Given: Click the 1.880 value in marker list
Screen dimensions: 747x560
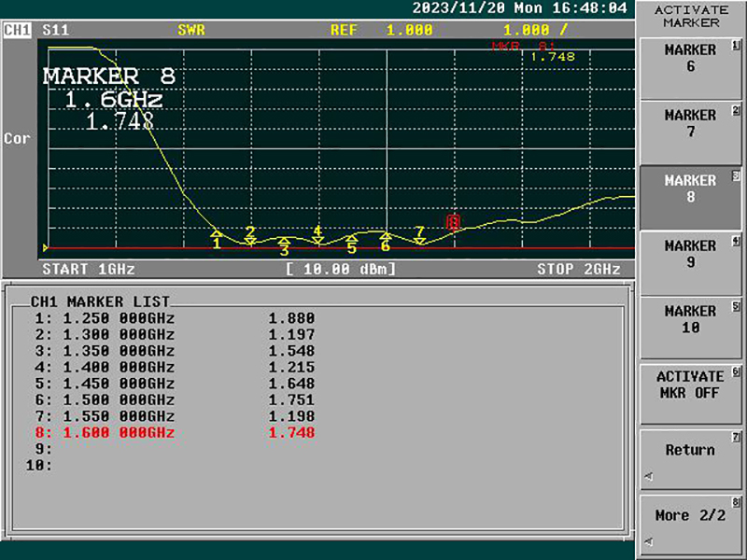Looking at the screenshot, I should point(291,318).
